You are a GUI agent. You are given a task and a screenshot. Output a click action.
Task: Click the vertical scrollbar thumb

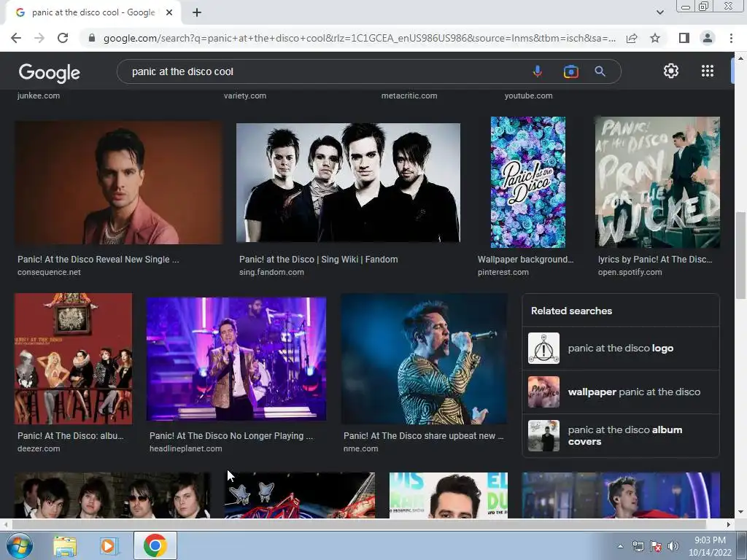point(740,255)
